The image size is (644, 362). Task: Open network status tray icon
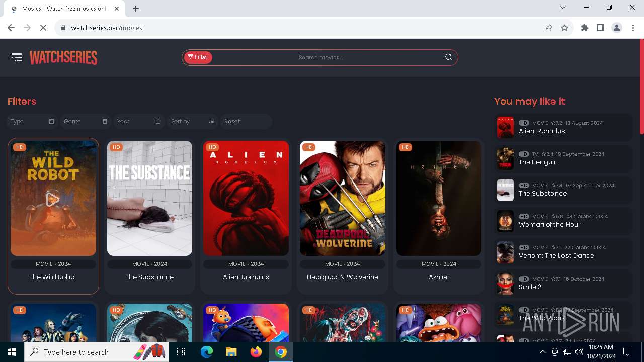tap(567, 352)
